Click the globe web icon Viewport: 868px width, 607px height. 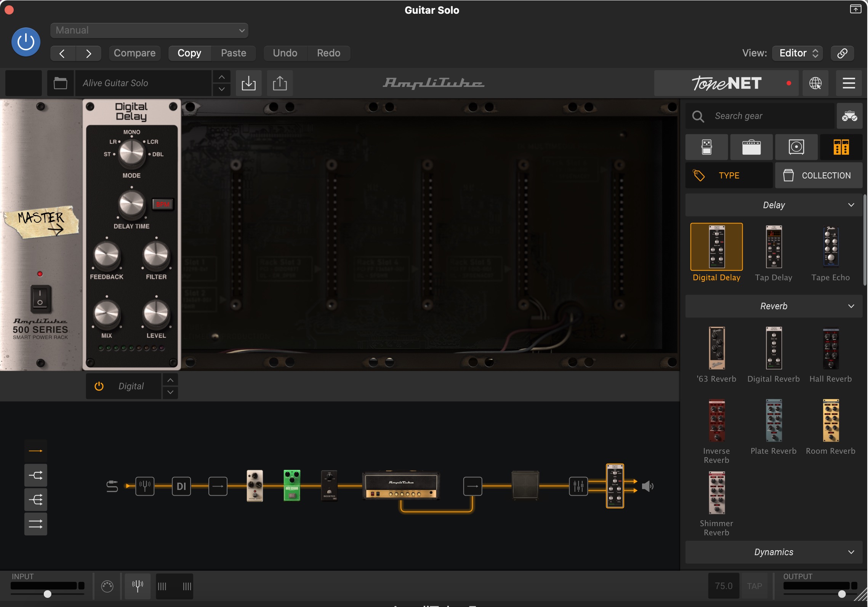pyautogui.click(x=815, y=83)
